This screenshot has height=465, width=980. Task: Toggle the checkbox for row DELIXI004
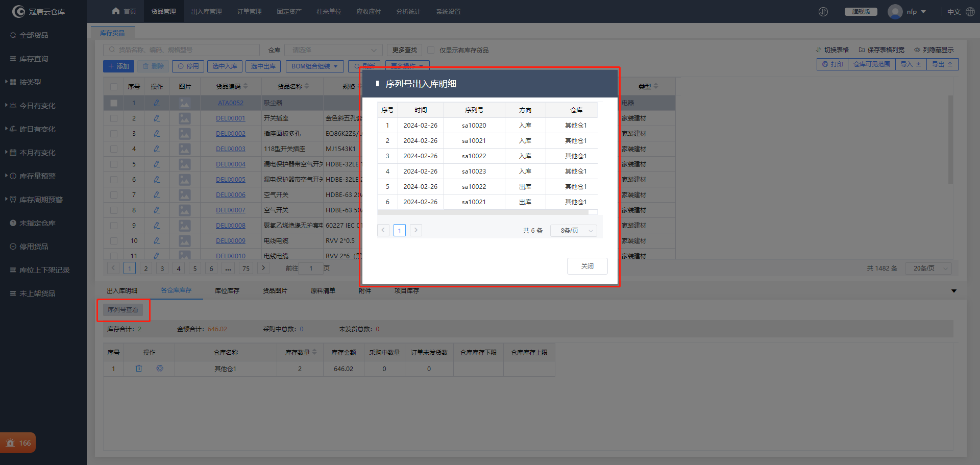[x=114, y=164]
